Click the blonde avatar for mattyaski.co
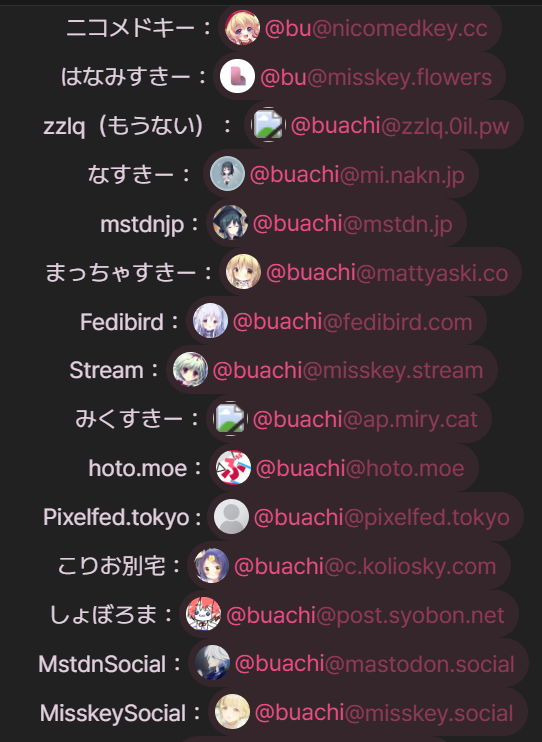542x742 pixels. coord(243,272)
